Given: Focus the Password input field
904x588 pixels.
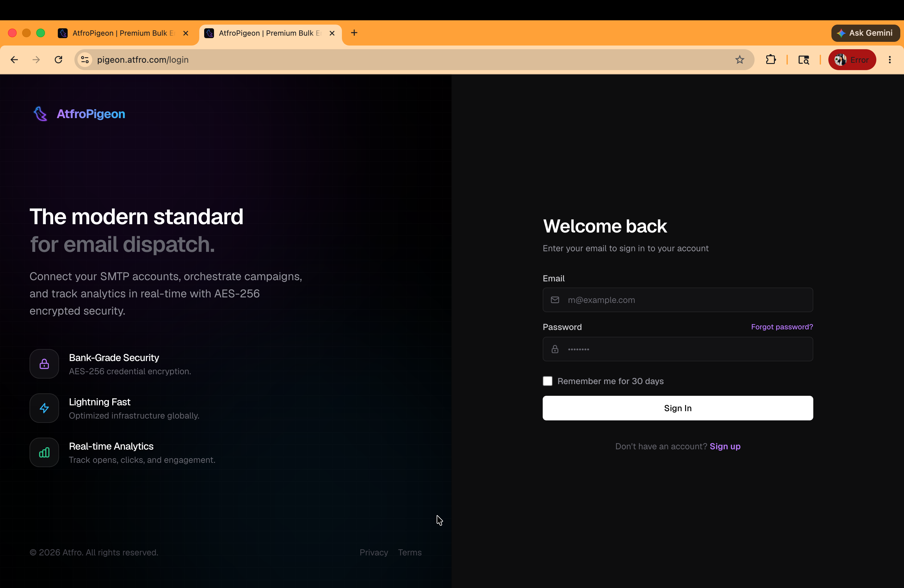Looking at the screenshot, I should click(x=678, y=349).
